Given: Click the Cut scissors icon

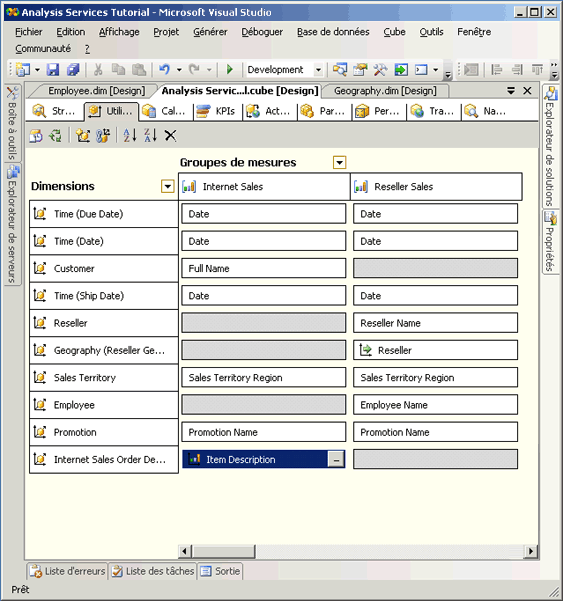Looking at the screenshot, I should coord(98,70).
